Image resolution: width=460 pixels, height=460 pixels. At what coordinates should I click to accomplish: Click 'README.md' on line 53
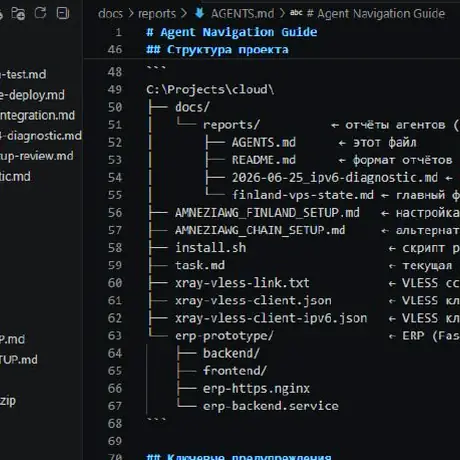coord(264,160)
